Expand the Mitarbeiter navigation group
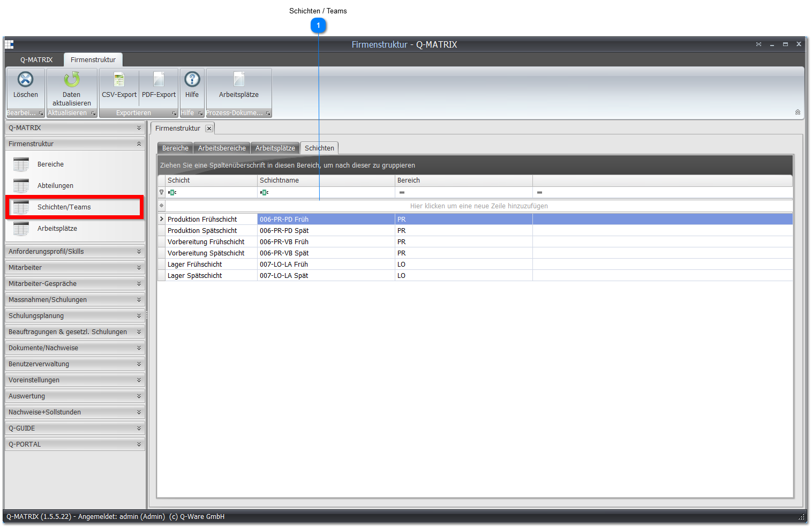The height and width of the screenshot is (528, 812). (75, 267)
